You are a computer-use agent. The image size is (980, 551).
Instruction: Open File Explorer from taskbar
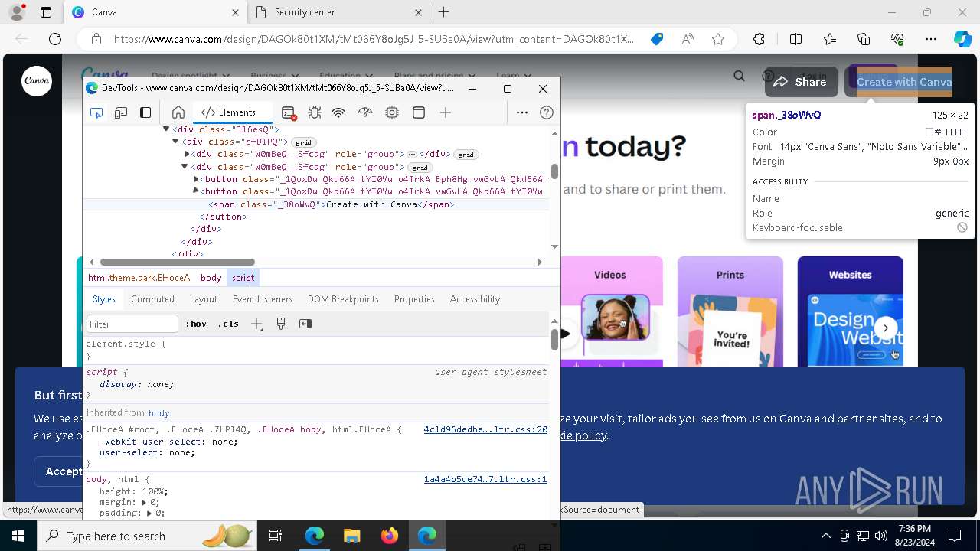pyautogui.click(x=352, y=536)
